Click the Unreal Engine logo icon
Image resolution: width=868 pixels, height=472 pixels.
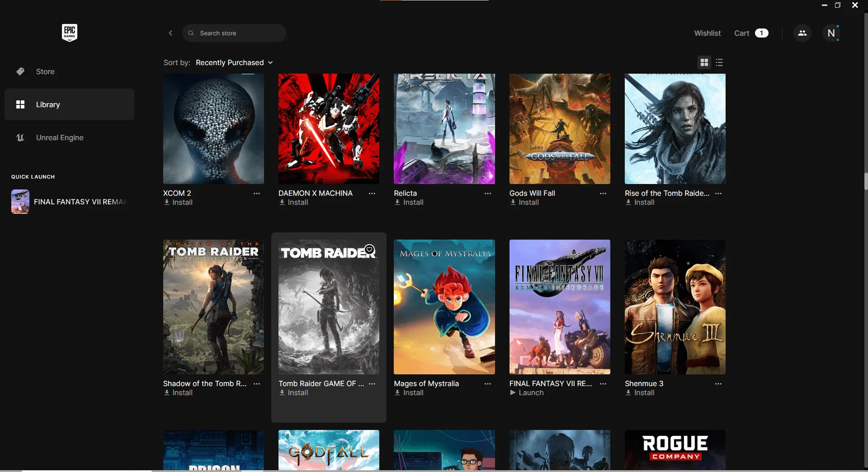click(20, 137)
